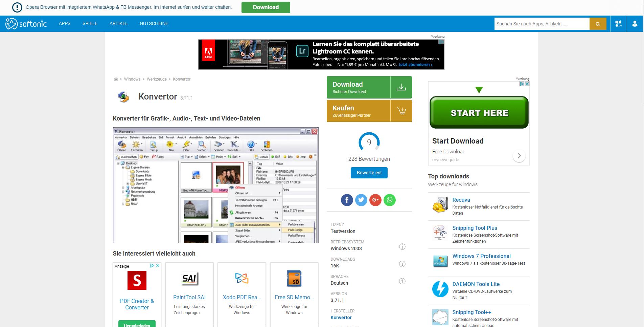Click the home breadcrumb icon
The width and height of the screenshot is (644, 327).
click(x=116, y=79)
